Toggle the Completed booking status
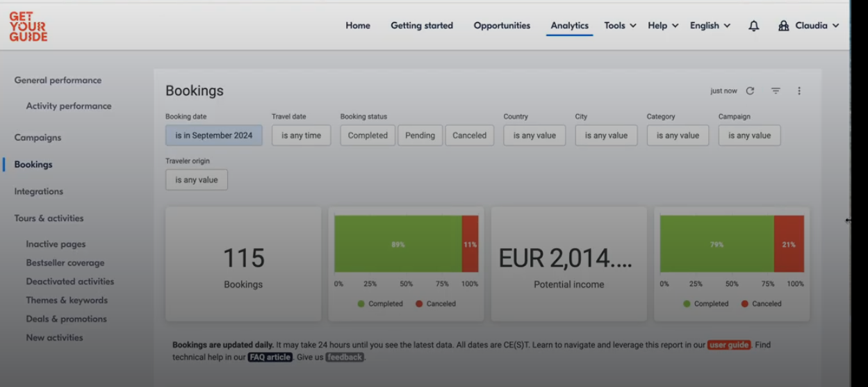 (x=368, y=135)
